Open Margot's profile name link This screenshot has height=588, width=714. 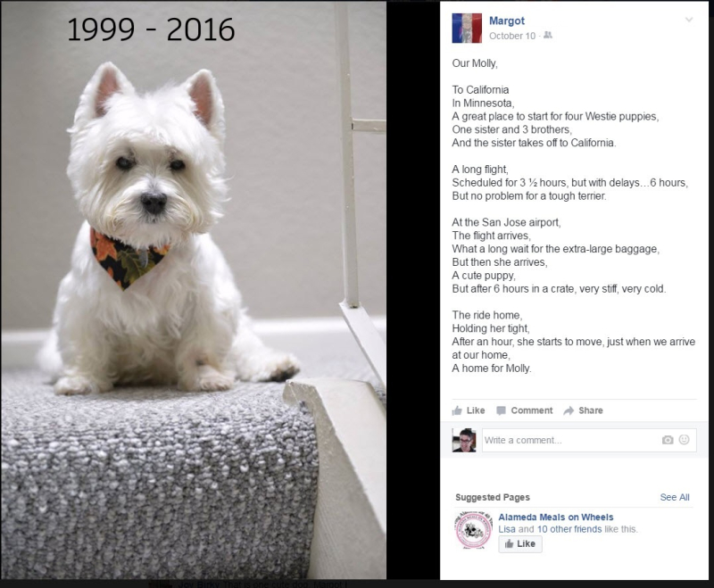(x=506, y=21)
